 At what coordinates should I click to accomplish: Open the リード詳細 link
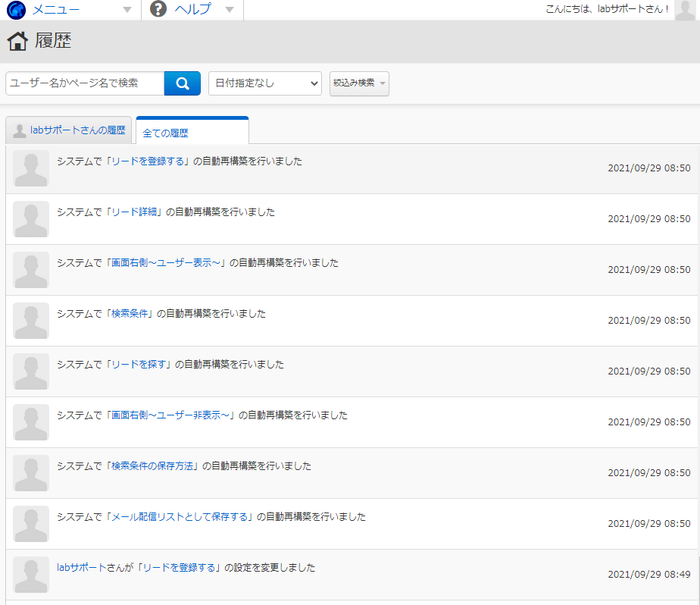click(x=134, y=212)
